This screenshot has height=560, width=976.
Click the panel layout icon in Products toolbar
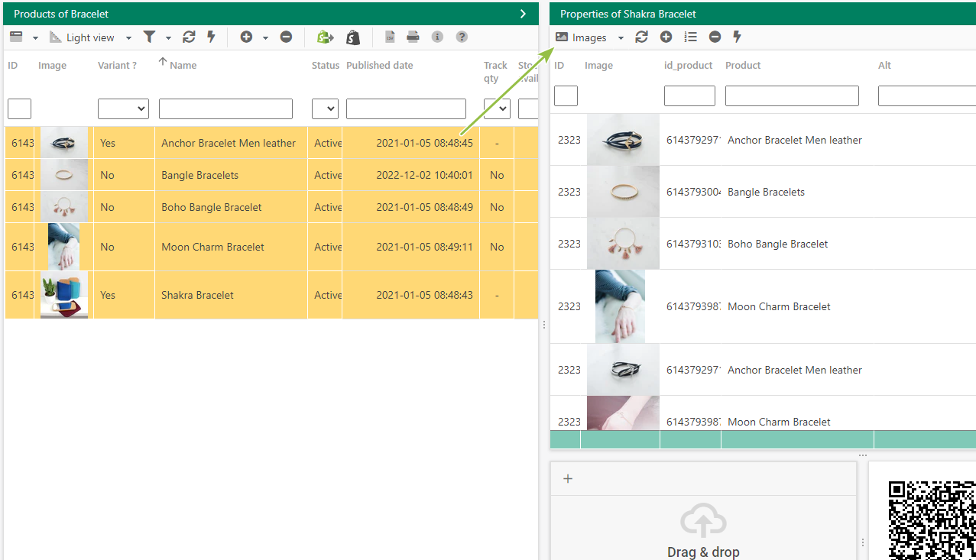pos(16,37)
